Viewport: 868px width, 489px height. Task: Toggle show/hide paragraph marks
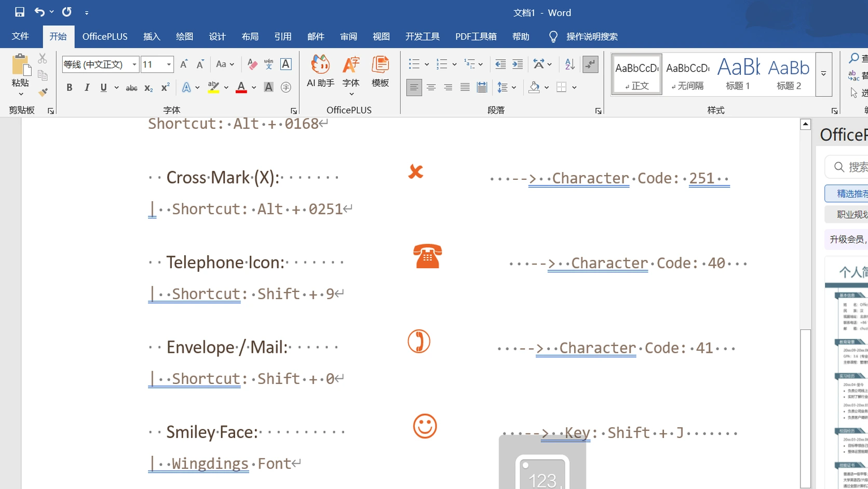coord(590,64)
